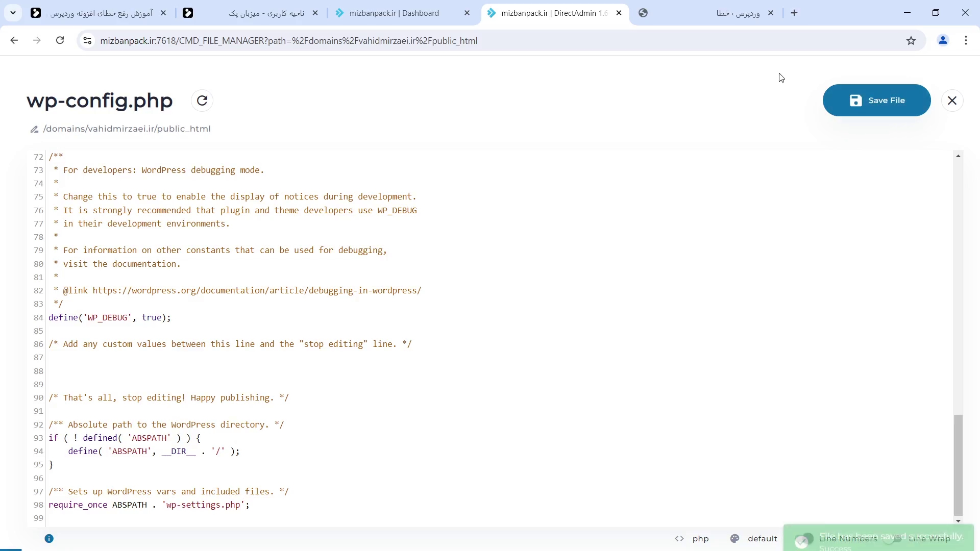
Task: Close the WordPress error tab
Action: (x=771, y=13)
